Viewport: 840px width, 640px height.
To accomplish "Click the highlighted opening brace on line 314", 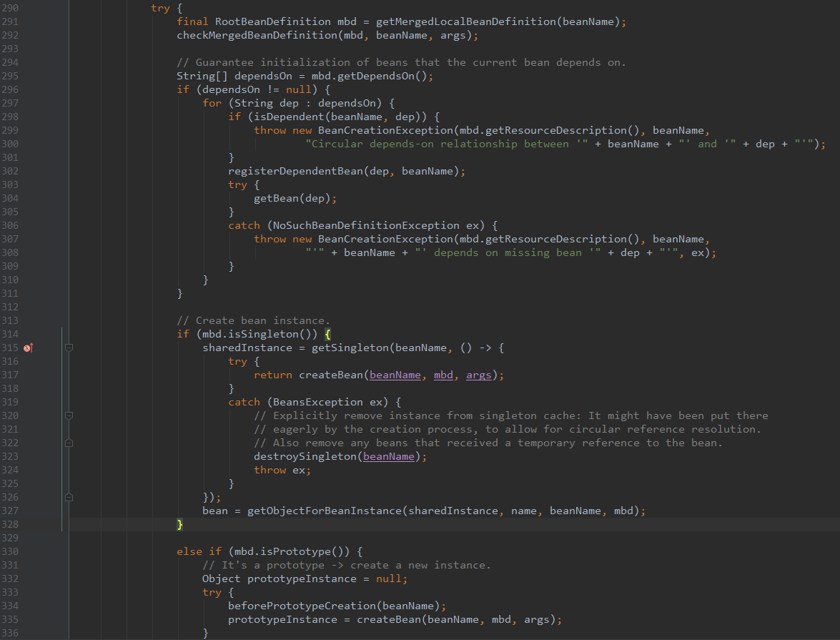I will click(x=328, y=334).
